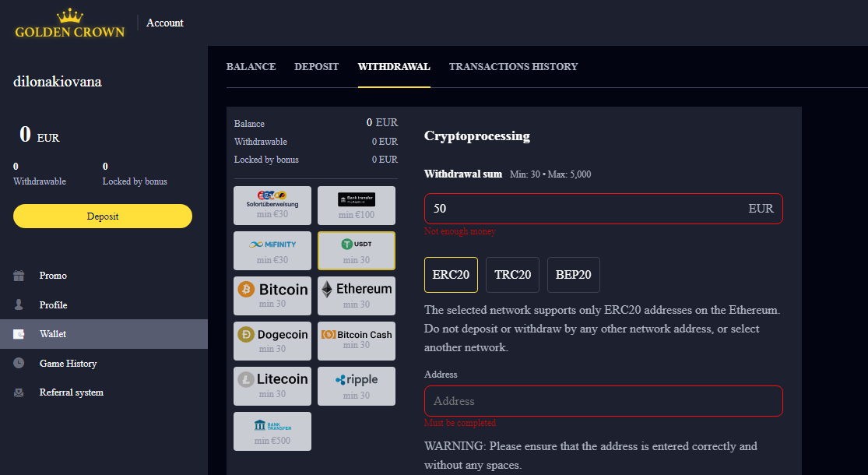Open the Transactions History tab

tap(513, 67)
